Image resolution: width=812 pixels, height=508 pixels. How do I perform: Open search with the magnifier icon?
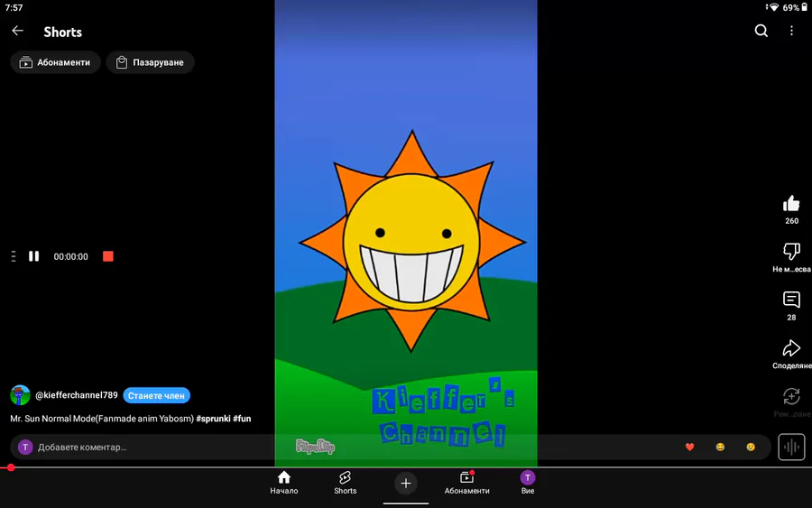click(761, 31)
